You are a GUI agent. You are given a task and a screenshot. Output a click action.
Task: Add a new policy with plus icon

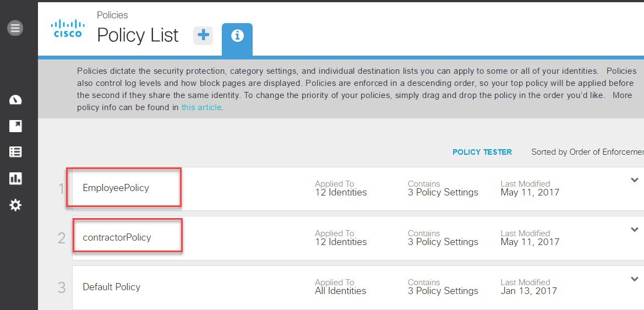[203, 35]
